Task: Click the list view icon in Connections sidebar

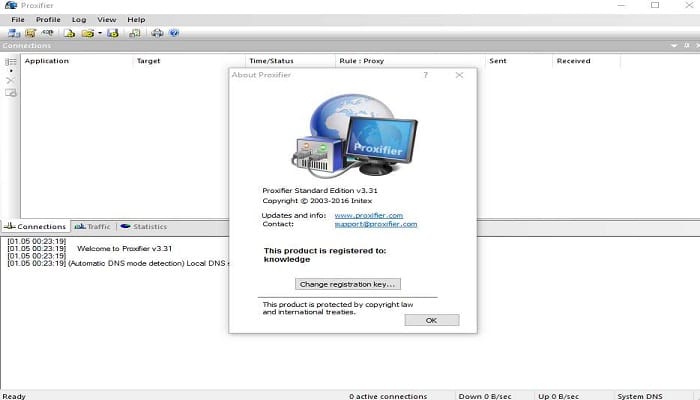Action: pyautogui.click(x=10, y=62)
